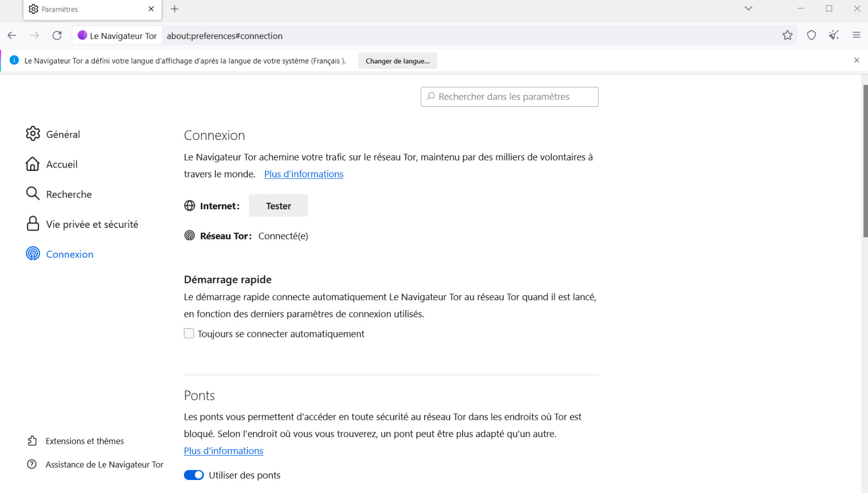868x493 pixels.
Task: Click the Changer de langue button
Action: coord(398,61)
